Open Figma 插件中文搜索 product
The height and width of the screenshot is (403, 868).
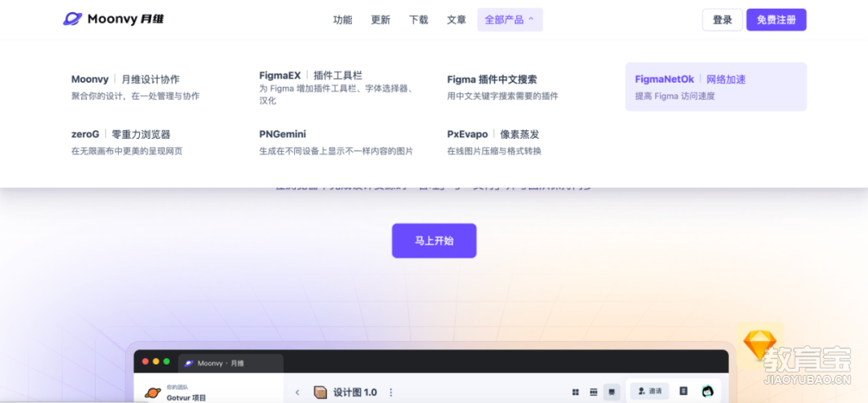point(502,87)
